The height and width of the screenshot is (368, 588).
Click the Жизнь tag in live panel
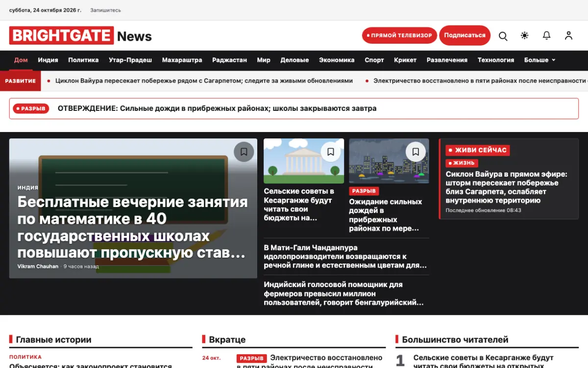[x=462, y=163]
